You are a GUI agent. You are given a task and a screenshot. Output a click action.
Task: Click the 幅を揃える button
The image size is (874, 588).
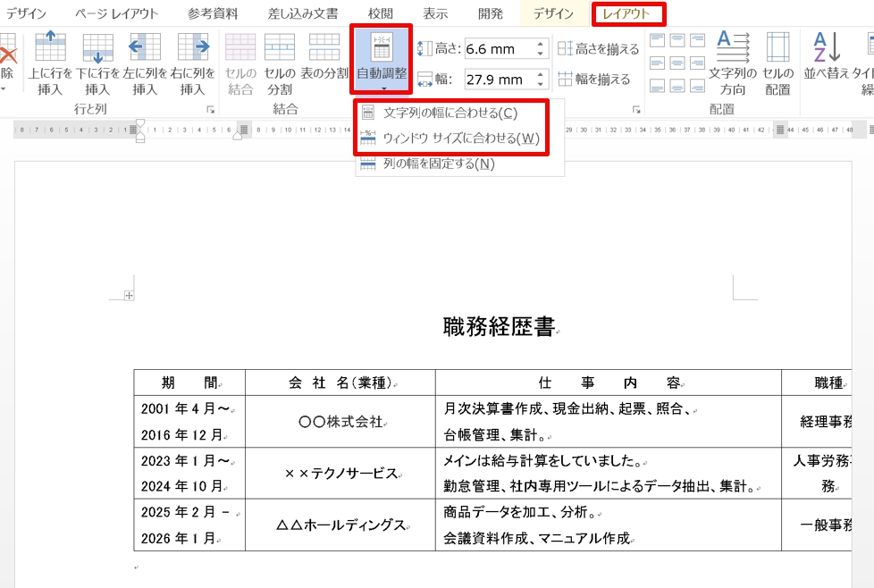pos(593,79)
